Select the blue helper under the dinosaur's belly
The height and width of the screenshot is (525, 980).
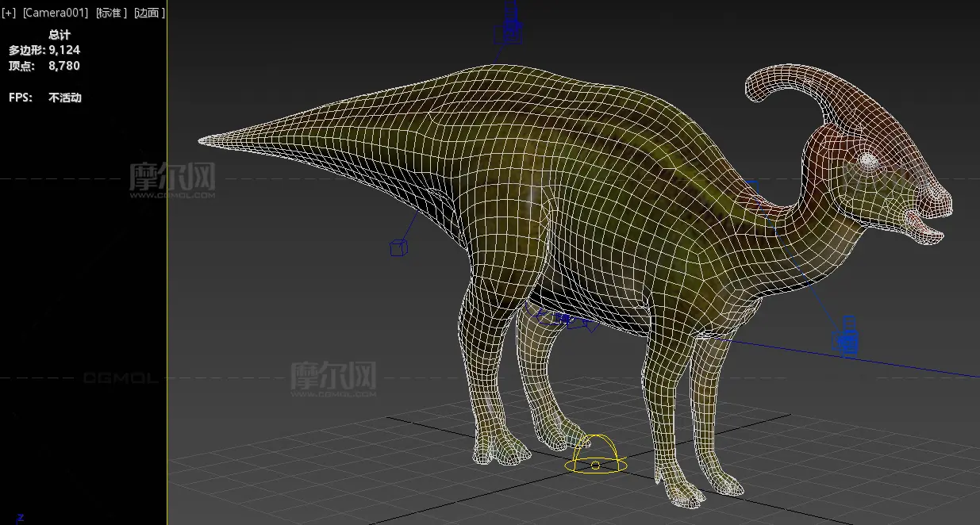pos(559,318)
